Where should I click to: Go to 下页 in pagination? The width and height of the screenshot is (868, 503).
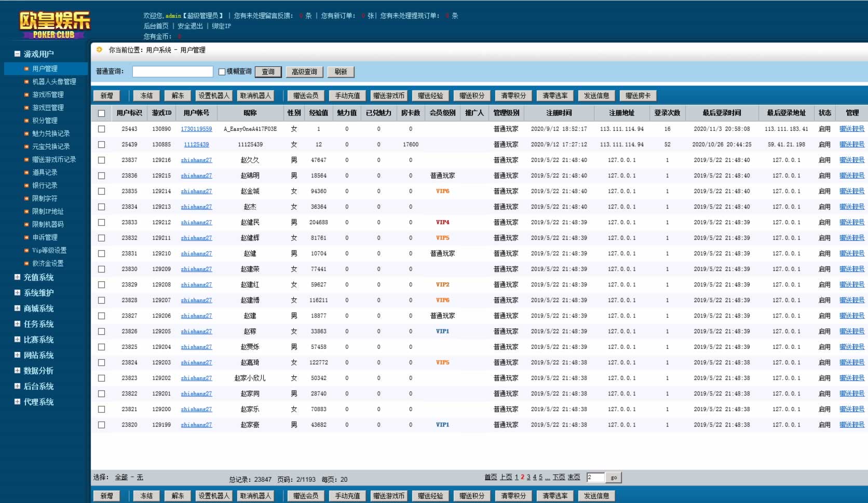(x=559, y=477)
